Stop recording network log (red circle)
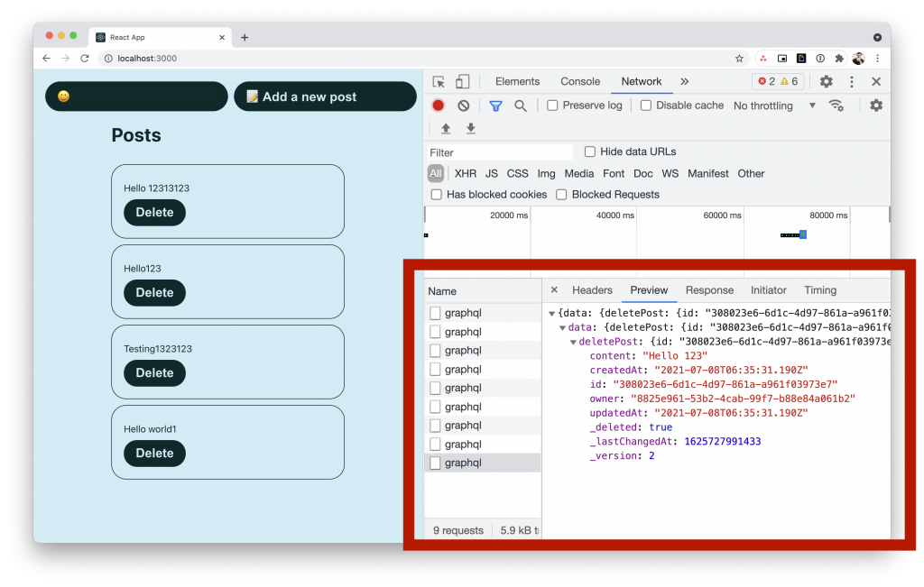 (438, 105)
